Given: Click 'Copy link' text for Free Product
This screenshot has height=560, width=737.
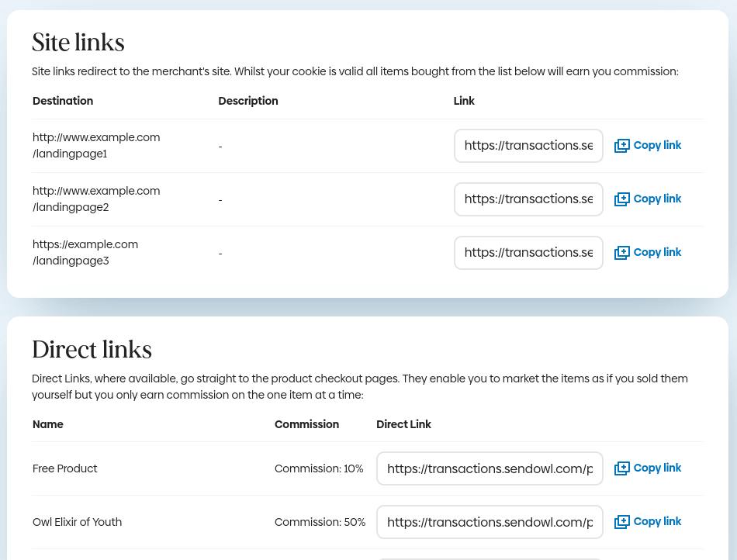Looking at the screenshot, I should point(657,468).
